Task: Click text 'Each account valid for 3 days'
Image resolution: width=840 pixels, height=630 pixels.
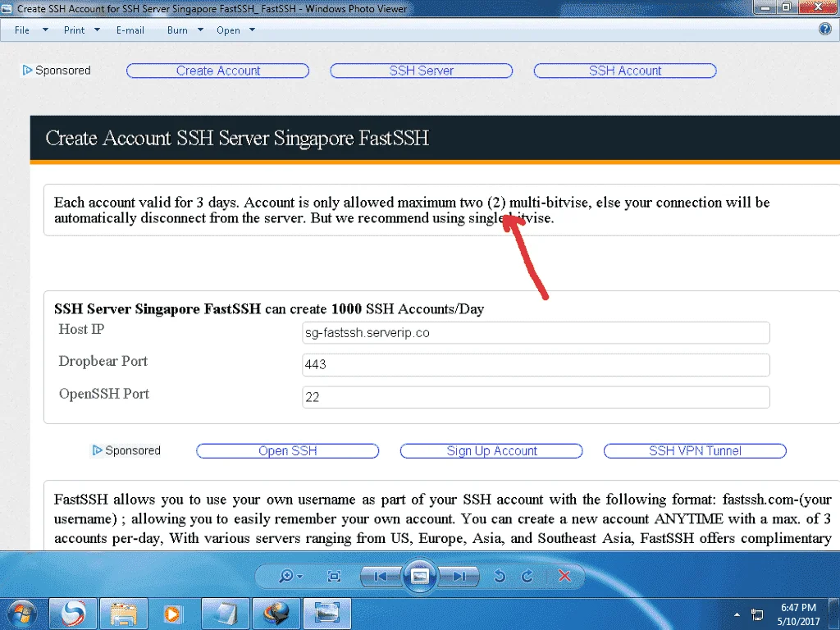Action: (x=147, y=203)
